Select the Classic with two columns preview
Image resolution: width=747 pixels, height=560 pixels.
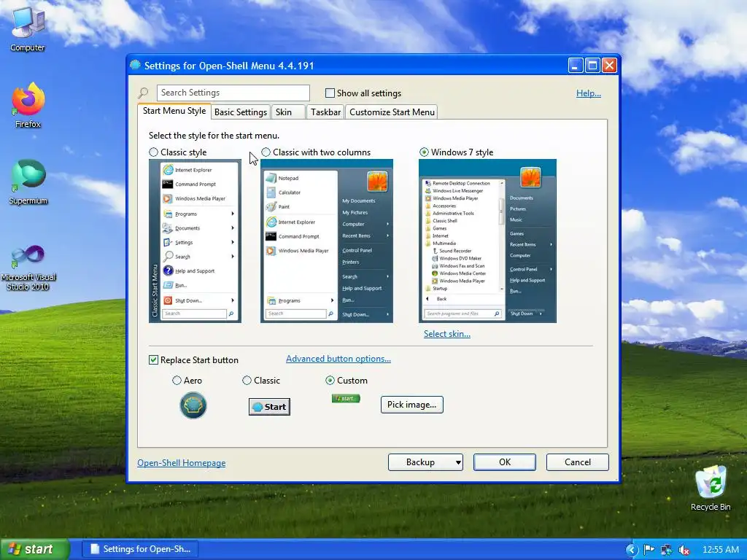coord(327,241)
